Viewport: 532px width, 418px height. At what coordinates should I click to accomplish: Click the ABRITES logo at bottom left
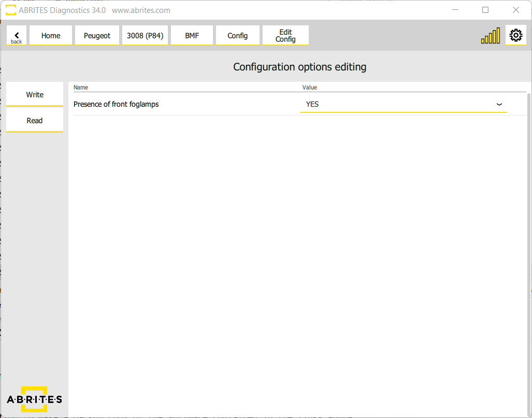point(34,399)
